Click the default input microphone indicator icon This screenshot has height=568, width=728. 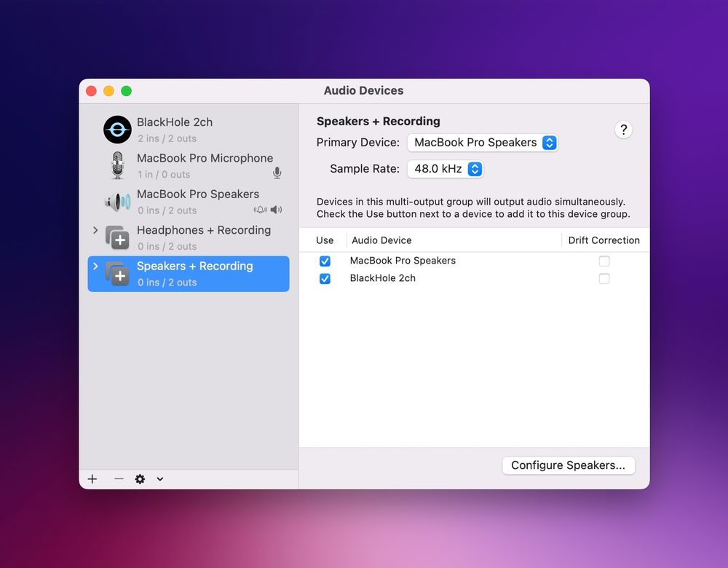pyautogui.click(x=277, y=173)
